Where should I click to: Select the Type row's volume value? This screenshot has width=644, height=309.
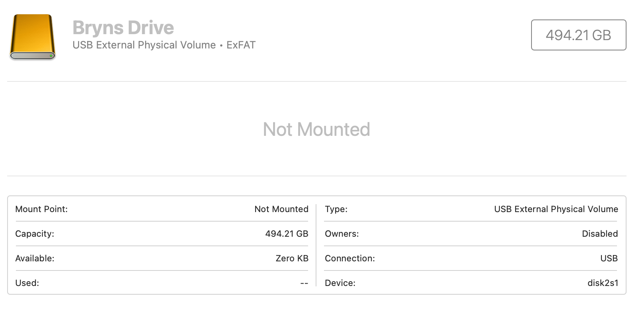coord(556,209)
